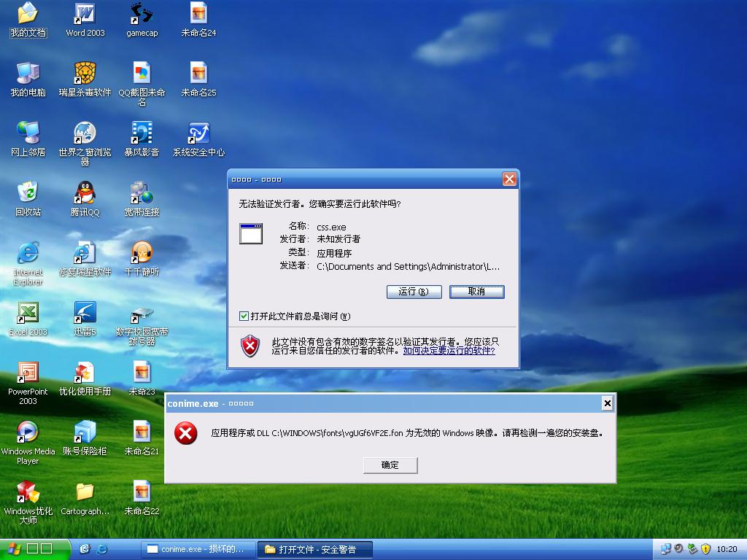Click the system tray clock 10:20
747x560 pixels.
pyautogui.click(x=727, y=549)
